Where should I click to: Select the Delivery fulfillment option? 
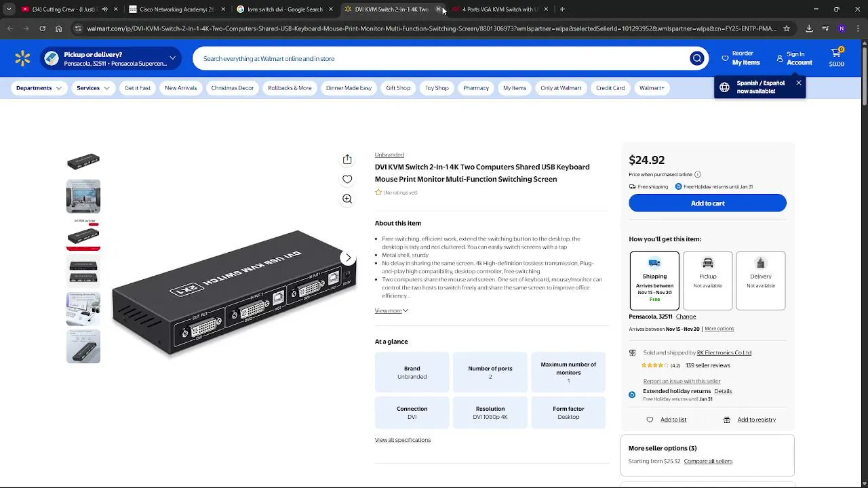click(761, 281)
